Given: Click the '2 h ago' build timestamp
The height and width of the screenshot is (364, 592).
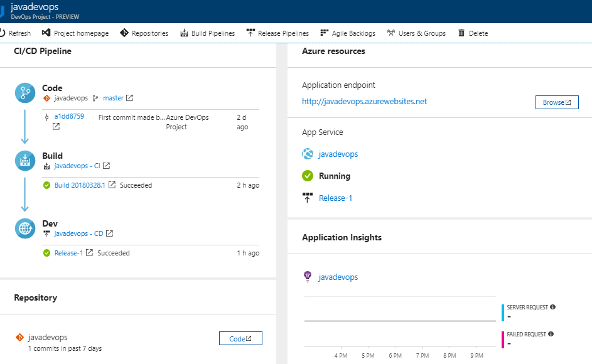Looking at the screenshot, I should 248,185.
